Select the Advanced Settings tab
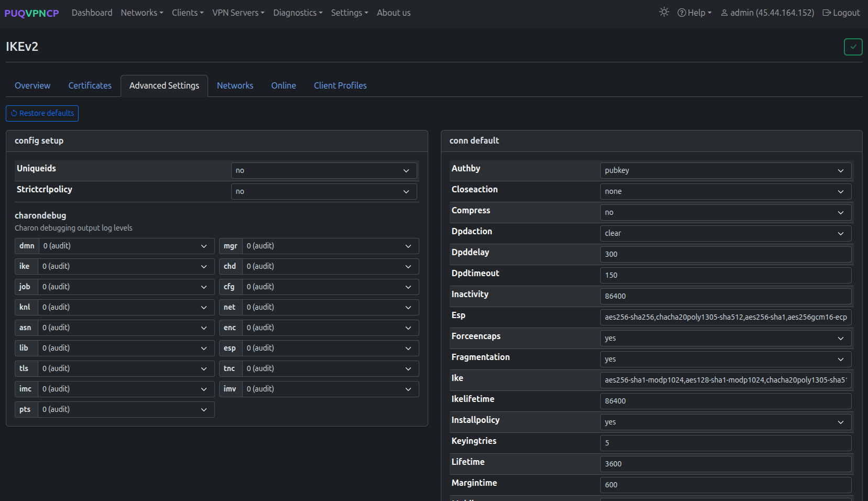Screen dimensions: 868x501 pyautogui.click(x=164, y=85)
